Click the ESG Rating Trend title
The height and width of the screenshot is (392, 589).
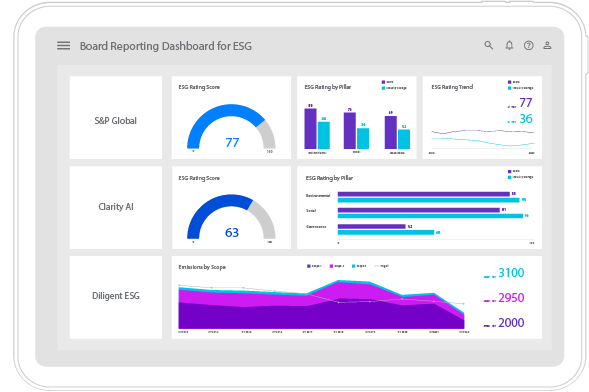pos(452,87)
